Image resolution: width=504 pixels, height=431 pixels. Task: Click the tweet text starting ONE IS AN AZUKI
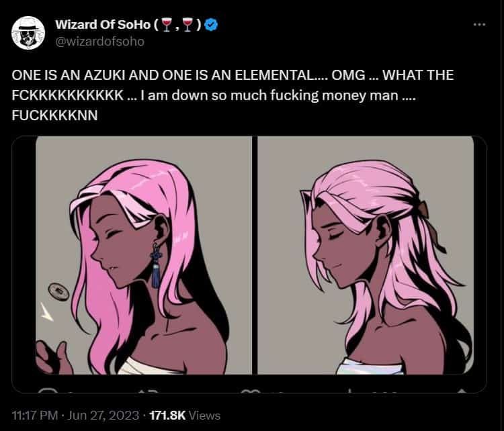click(233, 95)
